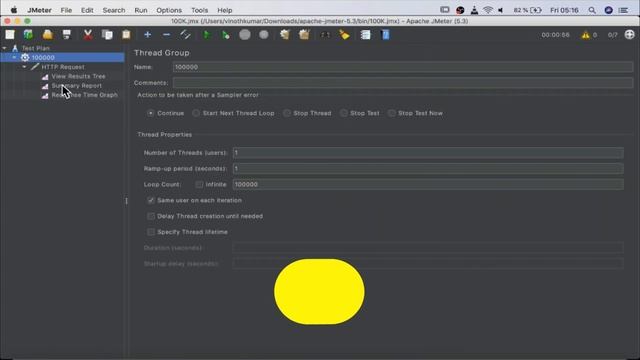The height and width of the screenshot is (360, 640).
Task: Click the Reset Search broom icon
Action: coord(344,35)
